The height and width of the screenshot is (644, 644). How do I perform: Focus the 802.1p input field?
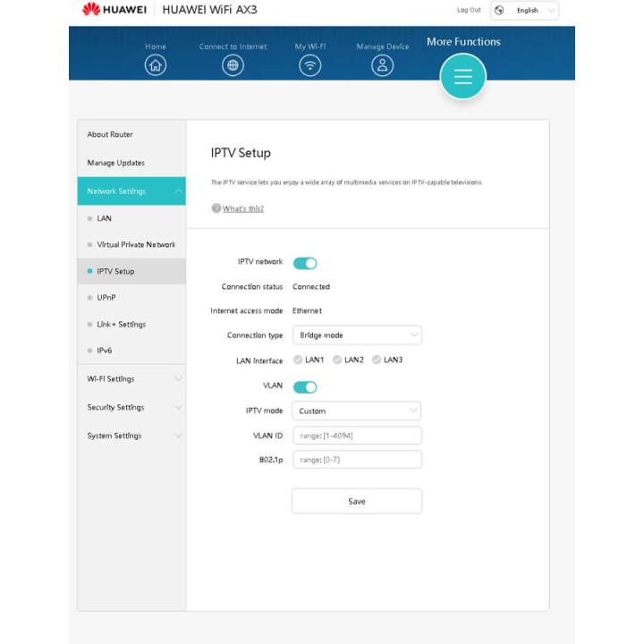coord(357,460)
